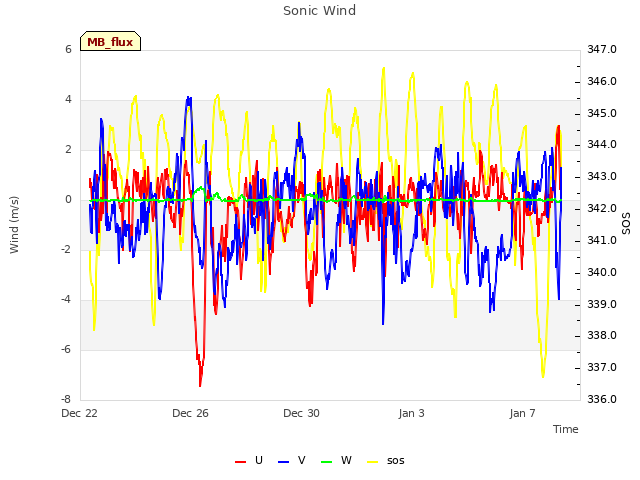
Task: Click the 4 left axis tick
Action: (x=68, y=100)
